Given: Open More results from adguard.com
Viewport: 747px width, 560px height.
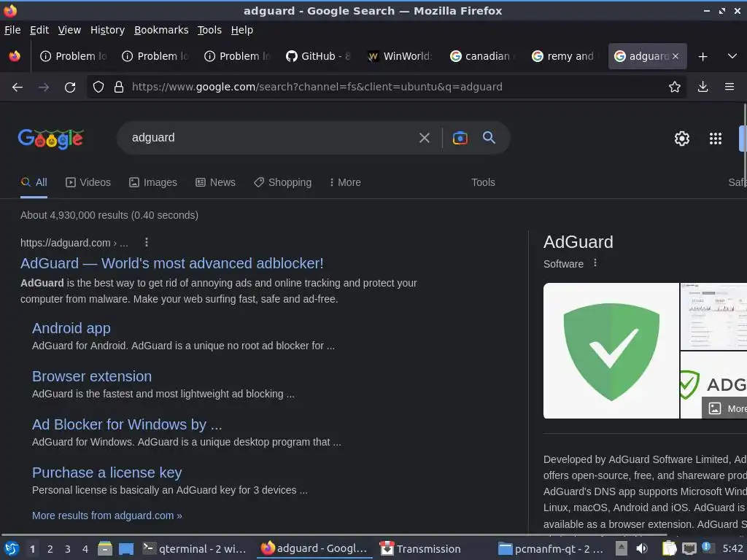Looking at the screenshot, I should pyautogui.click(x=107, y=516).
